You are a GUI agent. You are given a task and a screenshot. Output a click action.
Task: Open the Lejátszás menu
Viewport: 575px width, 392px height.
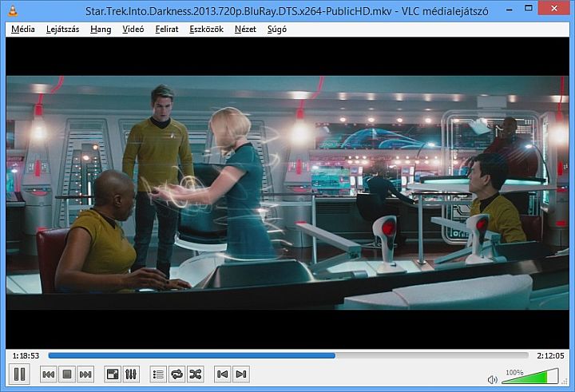tap(63, 30)
